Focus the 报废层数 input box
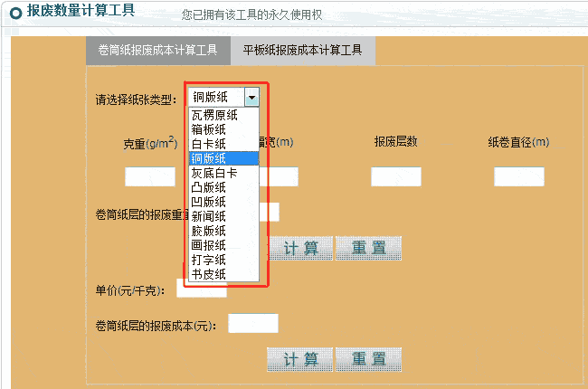588x389 pixels. (x=395, y=176)
